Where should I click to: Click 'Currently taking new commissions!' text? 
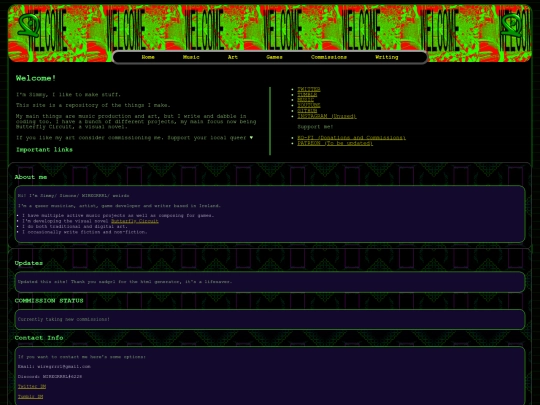click(64, 319)
